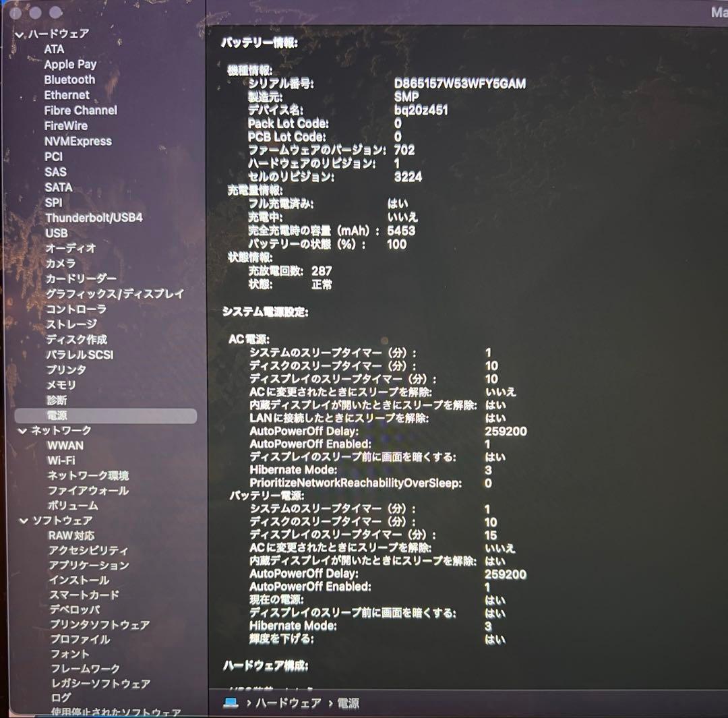Screen dimensions: 728x718
Task: Select WWAN in the network section
Action: [66, 445]
